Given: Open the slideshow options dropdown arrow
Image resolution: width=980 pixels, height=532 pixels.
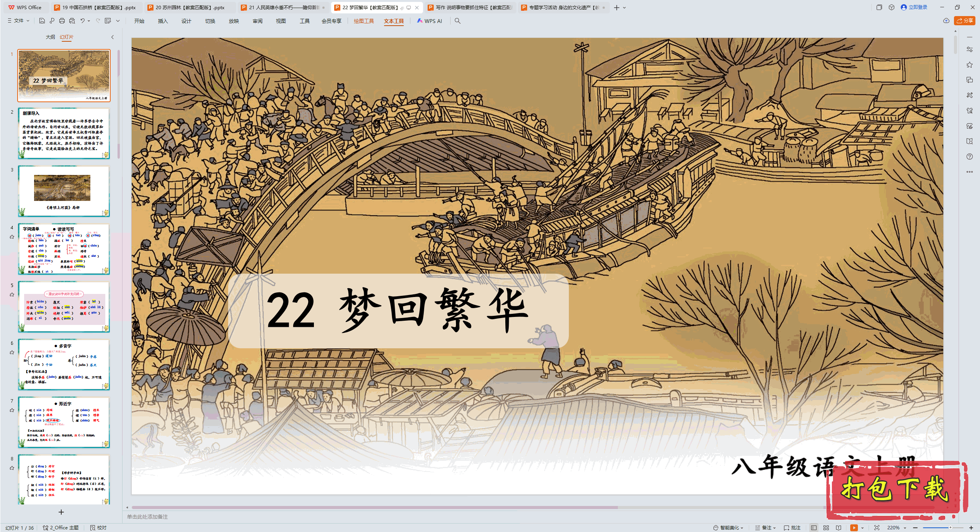Looking at the screenshot, I should pyautogui.click(x=862, y=528).
